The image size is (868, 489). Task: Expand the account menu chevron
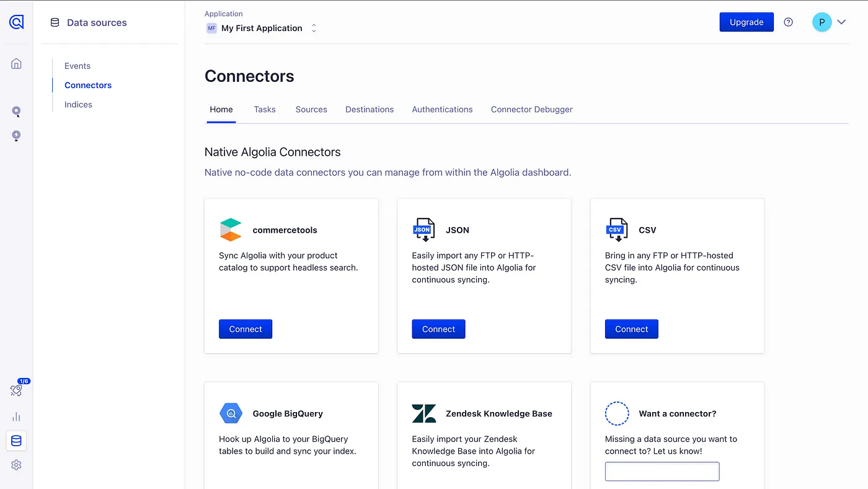point(841,22)
